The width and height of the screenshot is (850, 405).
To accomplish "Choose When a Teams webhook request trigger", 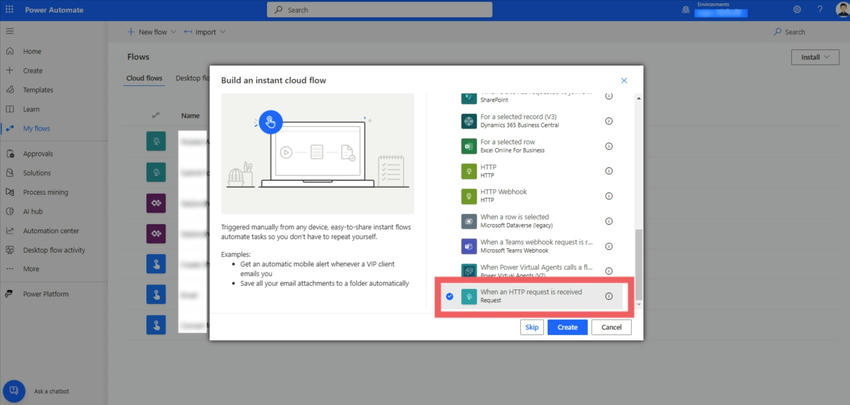I will coord(532,246).
